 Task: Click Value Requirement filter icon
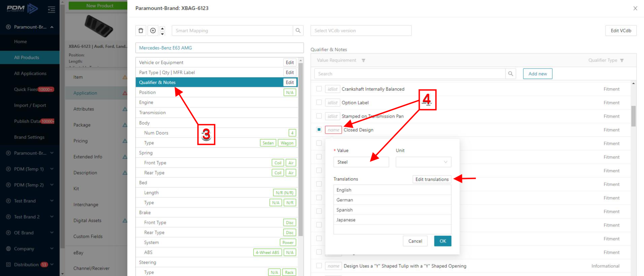363,60
